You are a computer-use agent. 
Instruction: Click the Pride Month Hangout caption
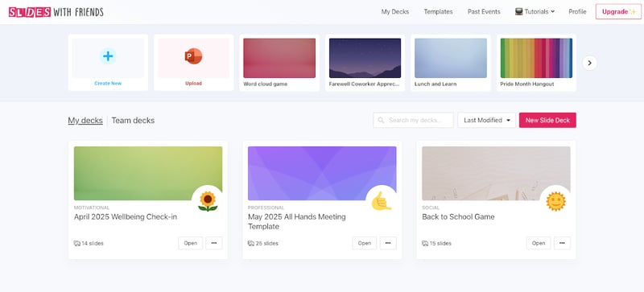[x=527, y=84]
